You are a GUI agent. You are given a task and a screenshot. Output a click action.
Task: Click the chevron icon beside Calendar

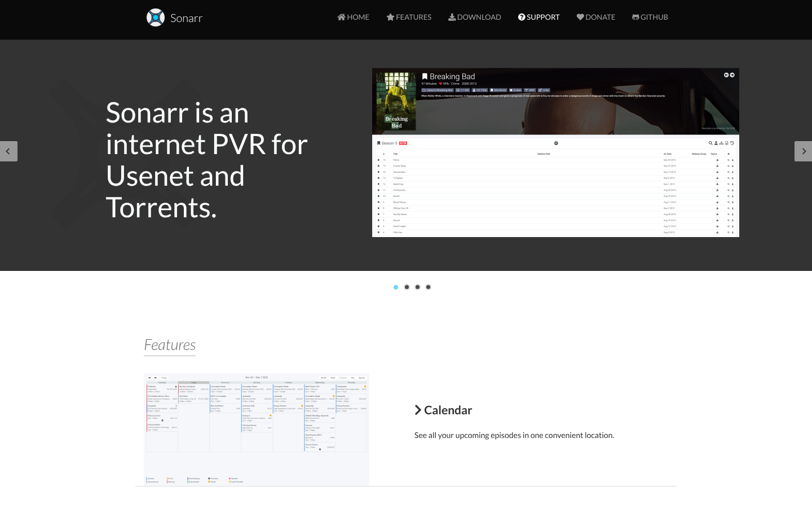418,410
